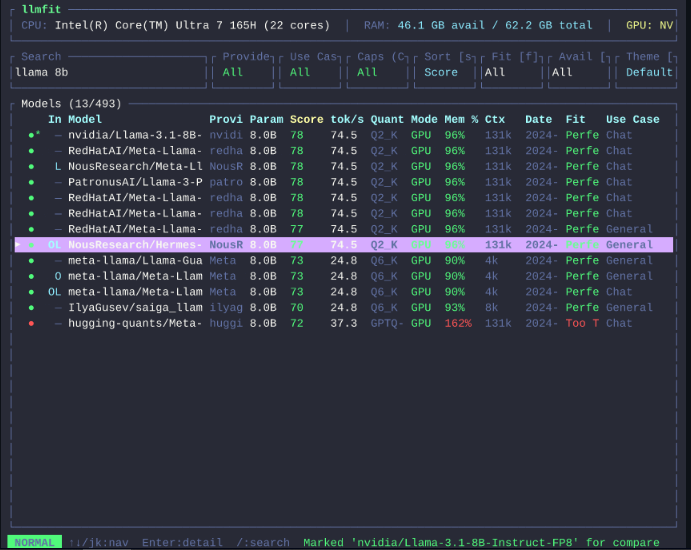Click the 'patro' provider cell
This screenshot has width=691, height=550.
pos(226,182)
